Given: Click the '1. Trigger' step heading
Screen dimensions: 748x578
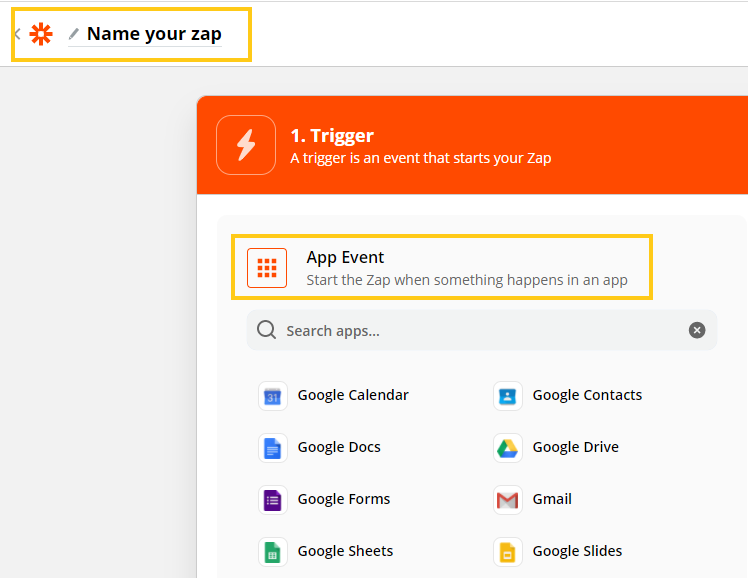Looking at the screenshot, I should (332, 135).
